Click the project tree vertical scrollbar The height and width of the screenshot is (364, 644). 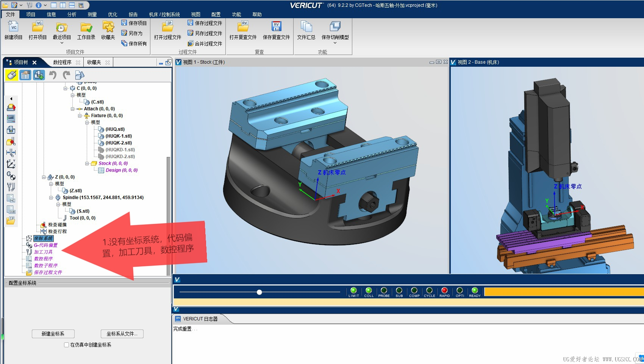pos(169,216)
